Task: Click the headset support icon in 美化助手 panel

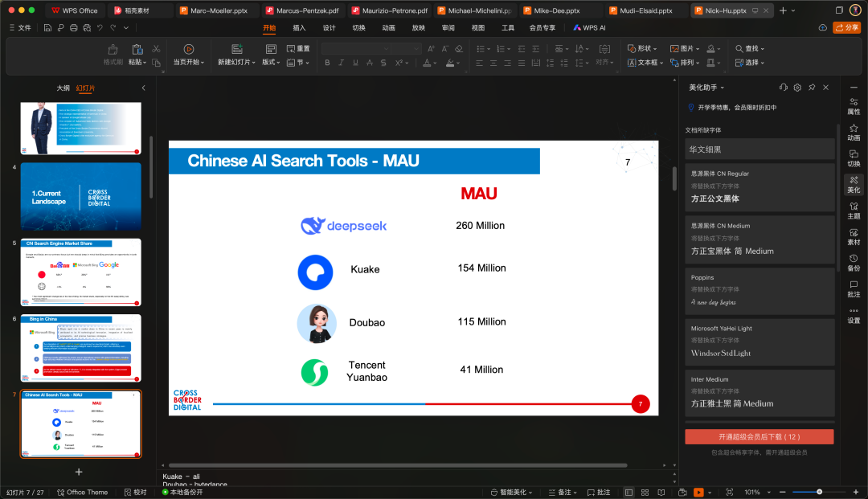Action: 784,88
